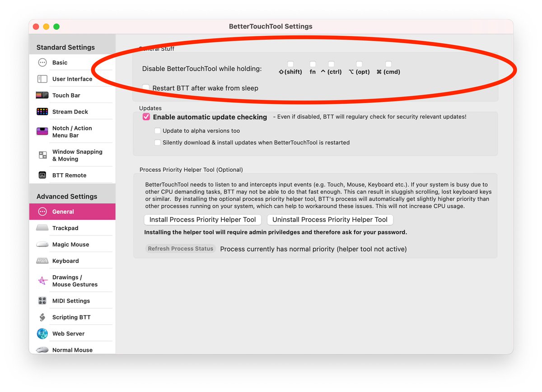Click the Magic Mouse icon
Screen dimensions: 542x392
coord(42,244)
